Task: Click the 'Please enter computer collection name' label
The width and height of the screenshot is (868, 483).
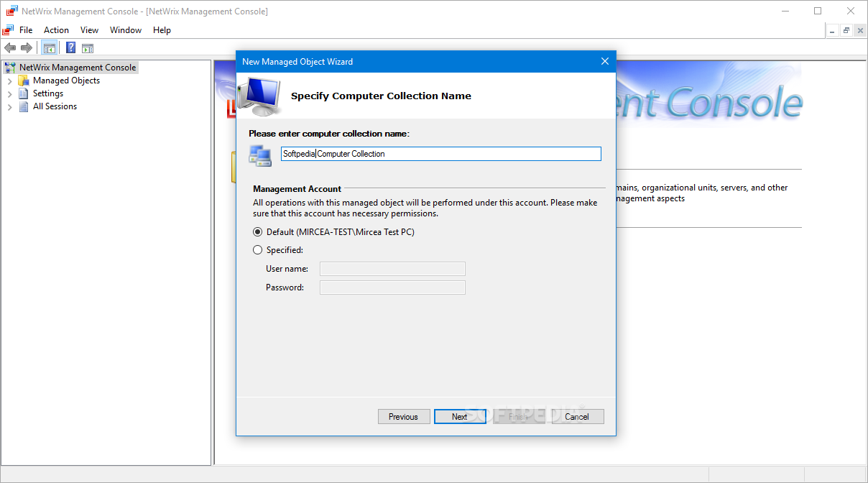Action: pyautogui.click(x=329, y=134)
